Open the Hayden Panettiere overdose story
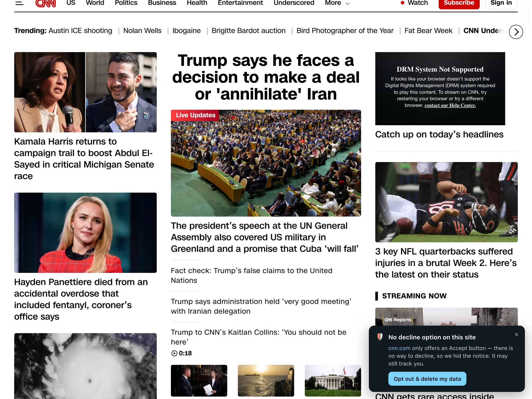The image size is (532, 399). [x=81, y=299]
